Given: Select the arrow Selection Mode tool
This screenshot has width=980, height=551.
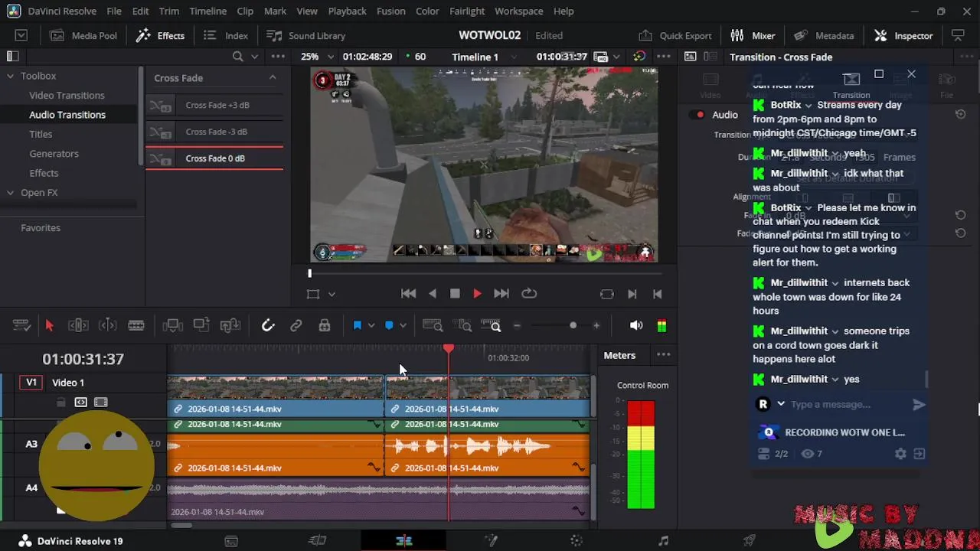Looking at the screenshot, I should (x=50, y=326).
